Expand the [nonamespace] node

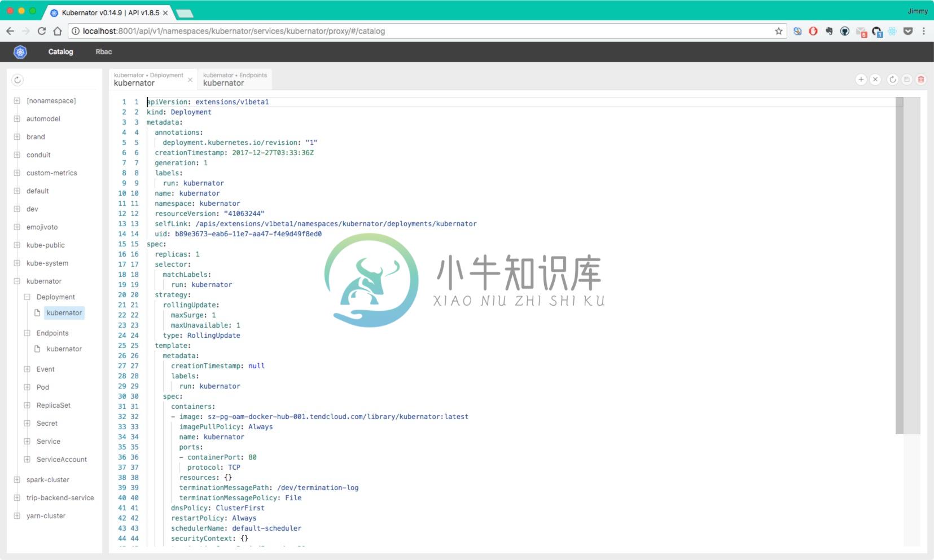(17, 101)
